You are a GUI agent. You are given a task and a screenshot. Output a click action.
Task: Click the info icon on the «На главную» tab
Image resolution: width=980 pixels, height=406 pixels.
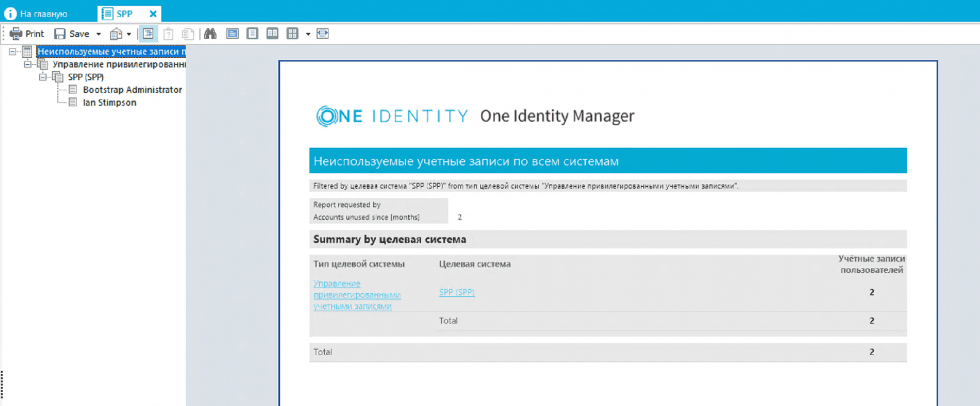point(10,14)
